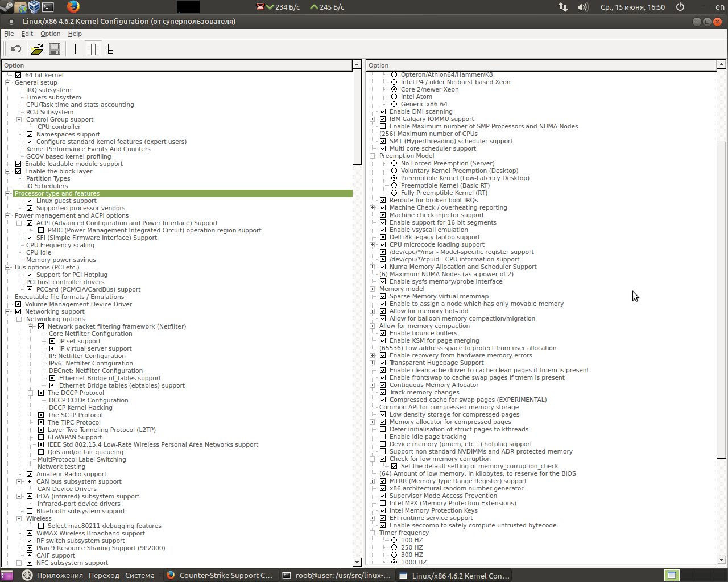
Task: Toggle the Linux guest support checkbox
Action: click(x=30, y=201)
